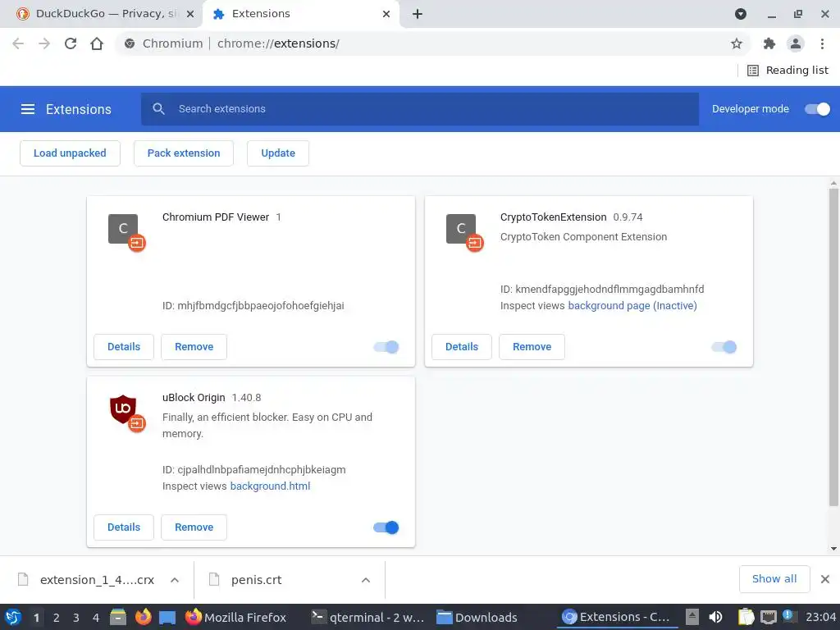Click the show desktop taskbar icon

[167, 618]
